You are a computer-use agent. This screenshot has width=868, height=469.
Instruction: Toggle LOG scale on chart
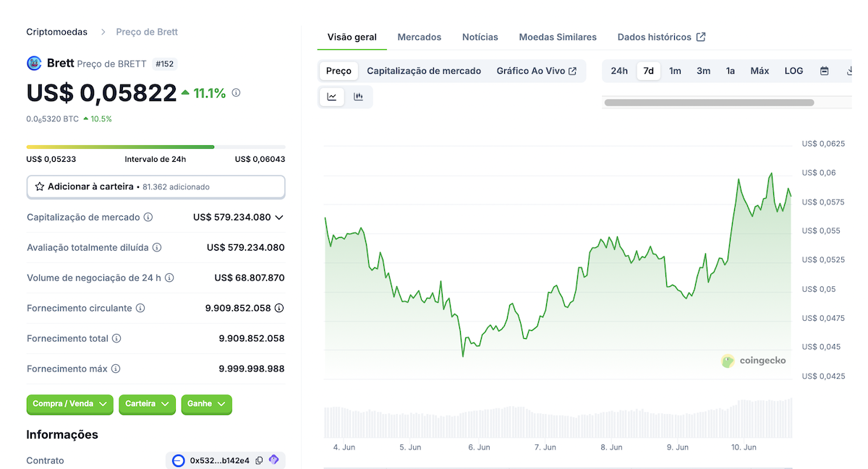click(793, 71)
